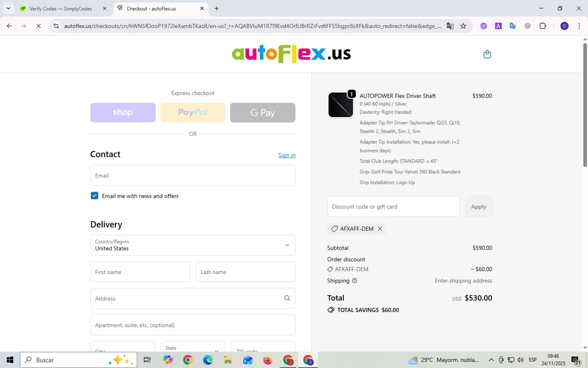Click the page vertical scrollbar
Image resolution: width=588 pixels, height=368 pixels.
click(x=585, y=105)
